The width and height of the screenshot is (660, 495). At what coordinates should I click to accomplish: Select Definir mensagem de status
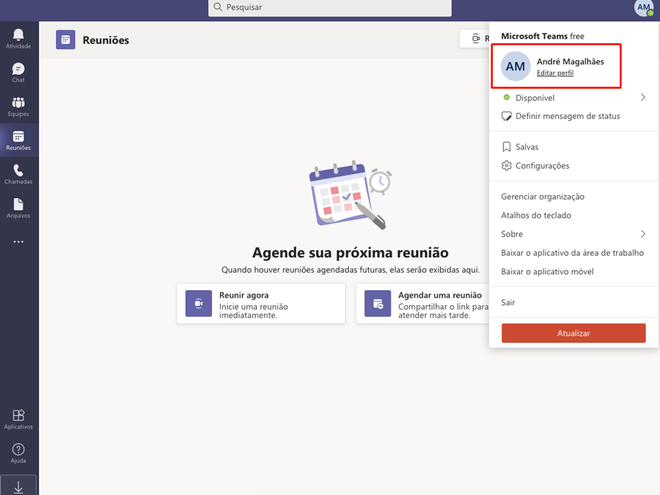[x=567, y=116]
